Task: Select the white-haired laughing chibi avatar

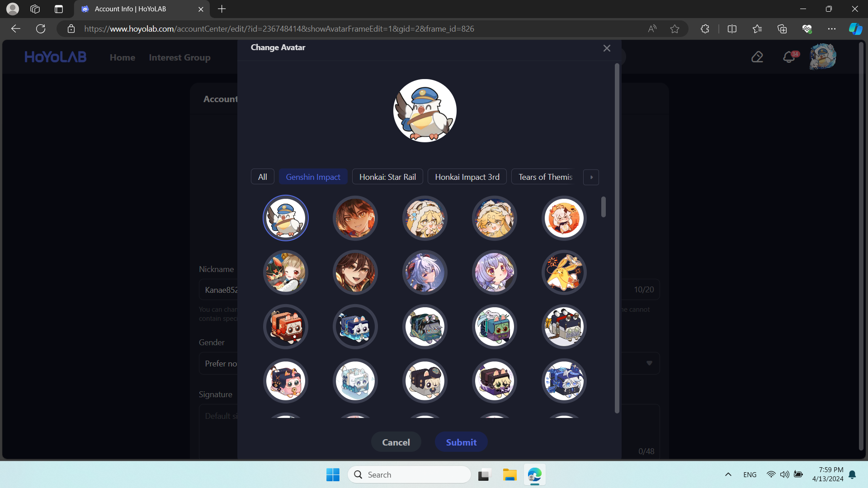Action: [564, 218]
